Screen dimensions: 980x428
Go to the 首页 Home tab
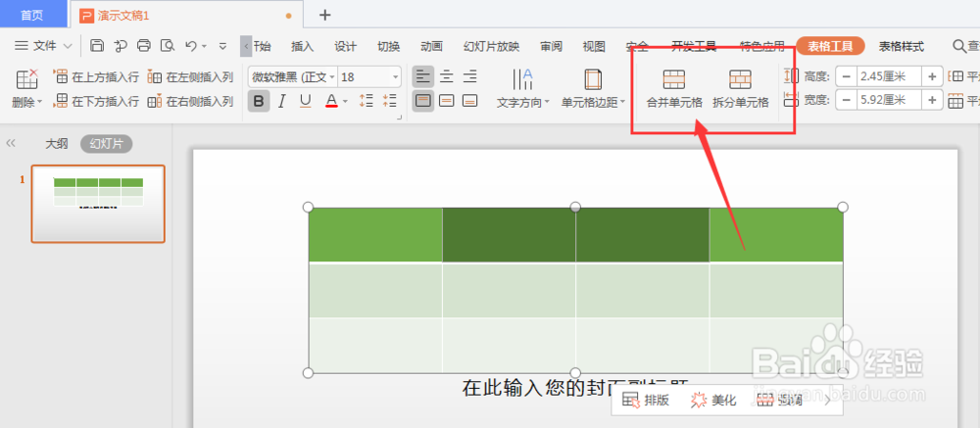[33, 15]
